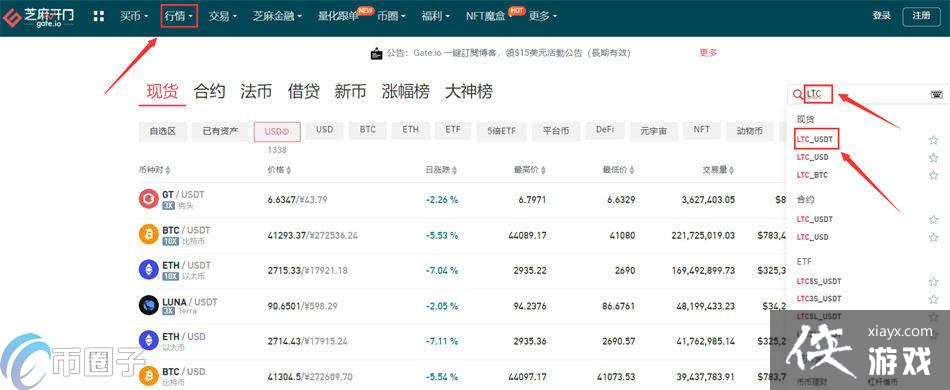Expand the 福利 dropdown menu
Image resolution: width=950 pixels, height=390 pixels.
coord(436,16)
